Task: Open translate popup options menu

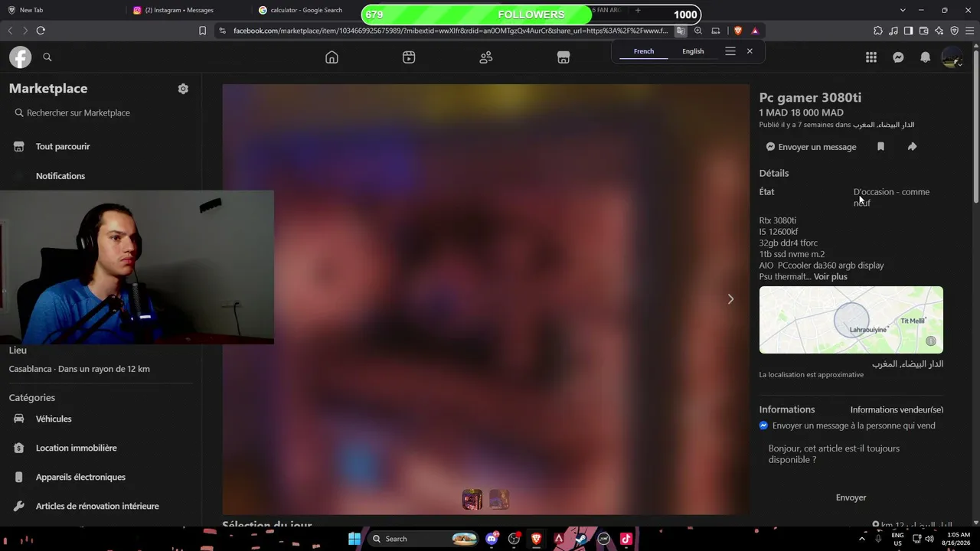Action: (730, 51)
